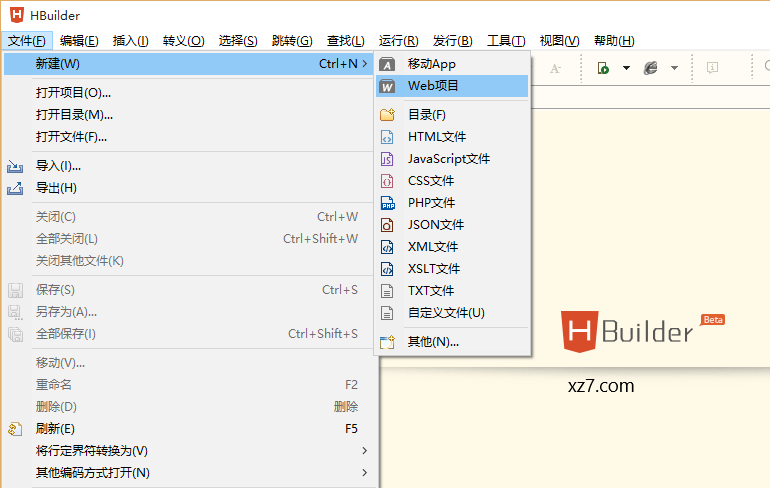Open dropdown arrow next to run icon

point(626,68)
